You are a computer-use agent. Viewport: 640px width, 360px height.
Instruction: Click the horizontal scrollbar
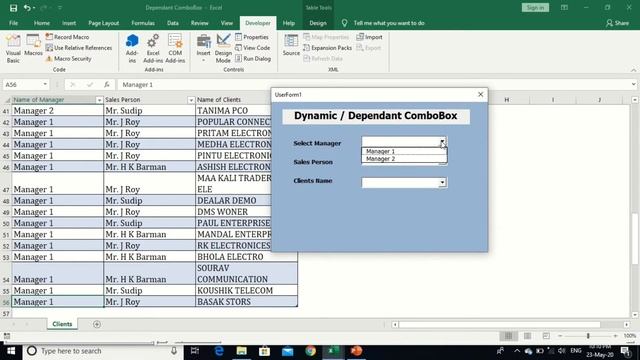[500, 324]
